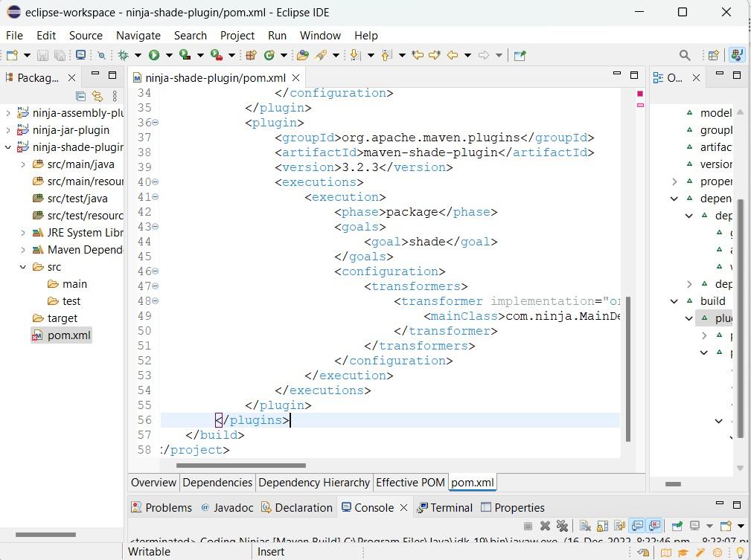Switch to the Effective POM tab
Screen dimensions: 751x560
click(x=410, y=482)
